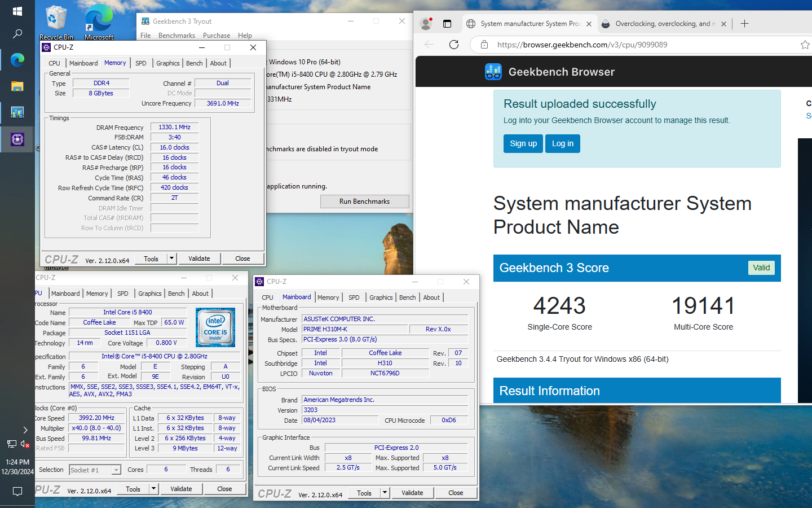The width and height of the screenshot is (812, 508).
Task: Select Southbridge value H310
Action: click(385, 363)
